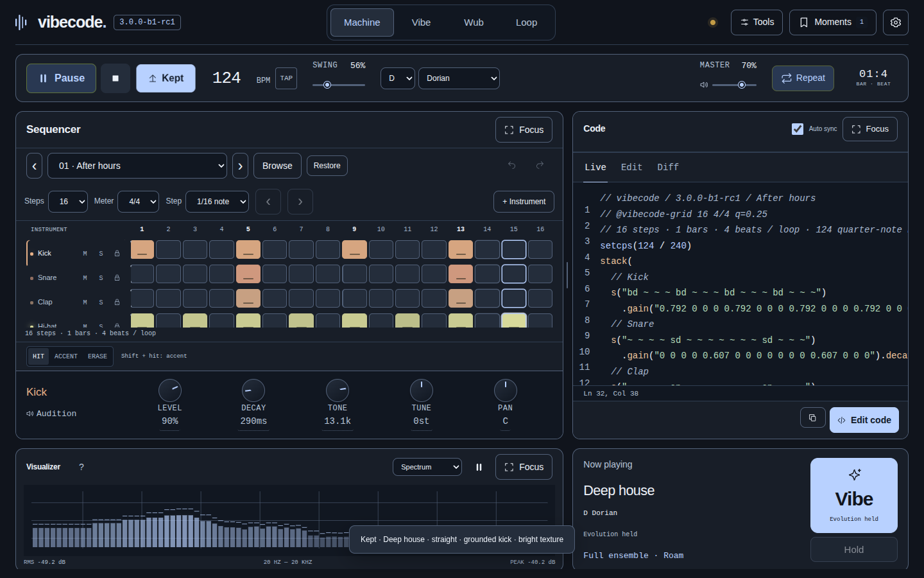
Task: Copy code with the clipboard icon
Action: tap(812, 418)
